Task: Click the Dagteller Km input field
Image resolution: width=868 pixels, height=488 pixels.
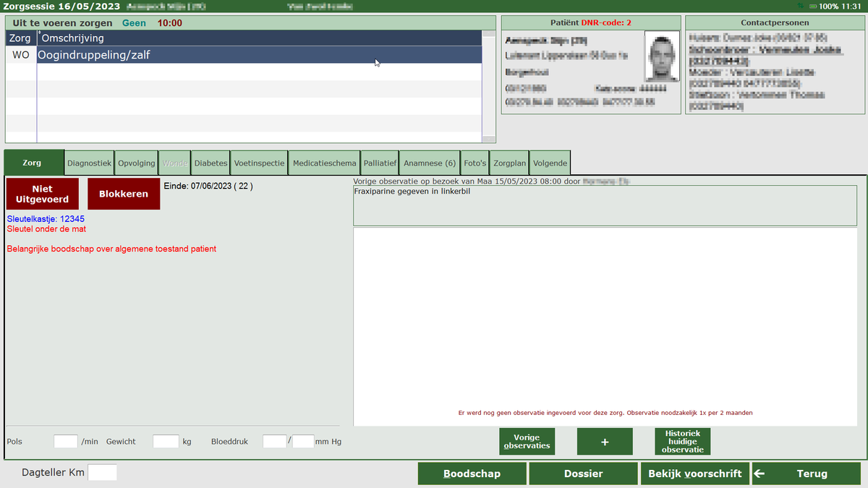Action: click(102, 473)
